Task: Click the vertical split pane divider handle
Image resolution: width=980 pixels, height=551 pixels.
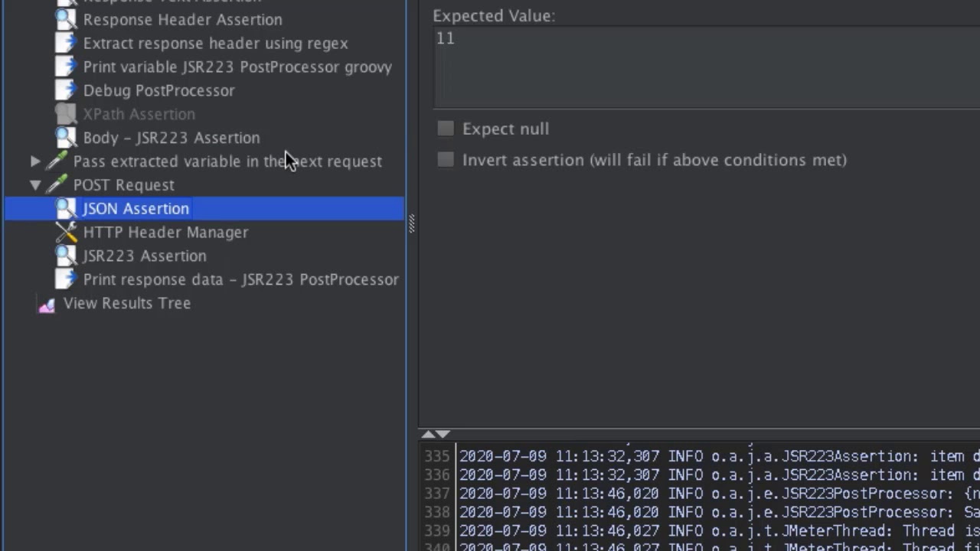Action: coord(412,223)
